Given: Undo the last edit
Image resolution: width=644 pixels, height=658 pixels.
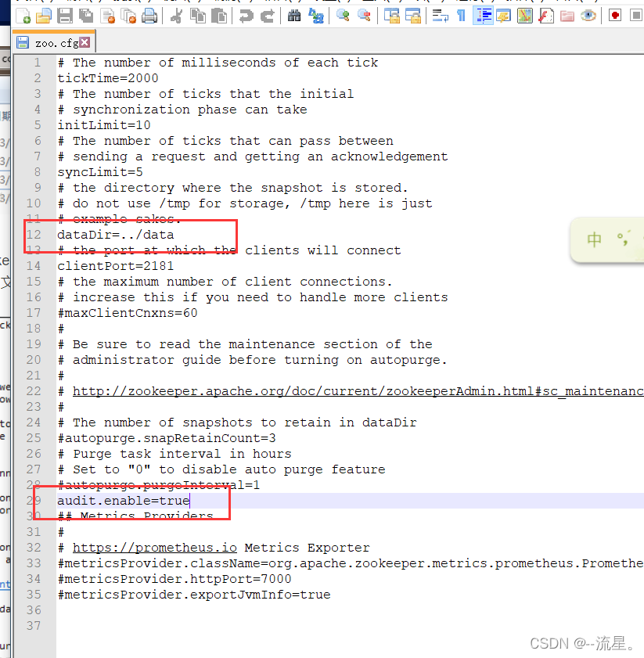Looking at the screenshot, I should [x=246, y=16].
